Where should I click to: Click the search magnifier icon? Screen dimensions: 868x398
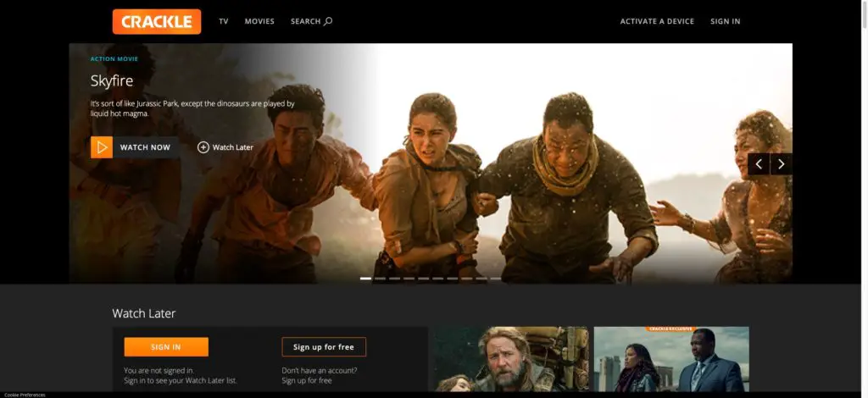[328, 21]
